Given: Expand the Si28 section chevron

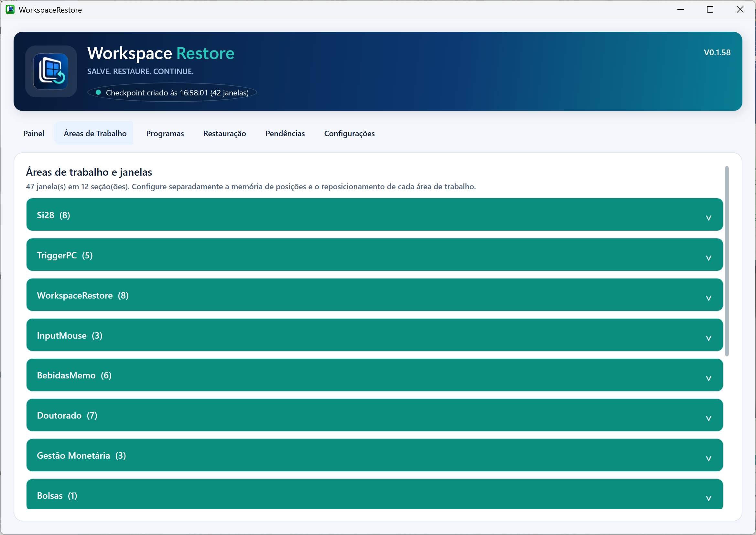Looking at the screenshot, I should point(708,217).
